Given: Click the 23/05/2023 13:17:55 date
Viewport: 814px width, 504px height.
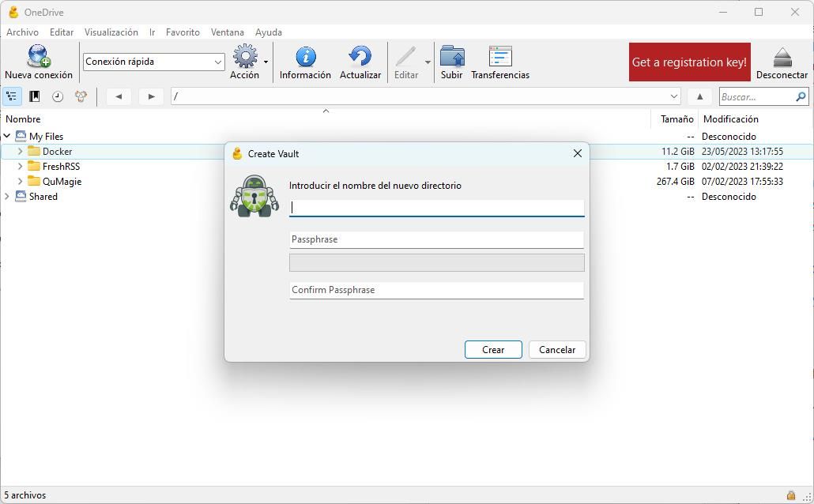Looking at the screenshot, I should (742, 151).
